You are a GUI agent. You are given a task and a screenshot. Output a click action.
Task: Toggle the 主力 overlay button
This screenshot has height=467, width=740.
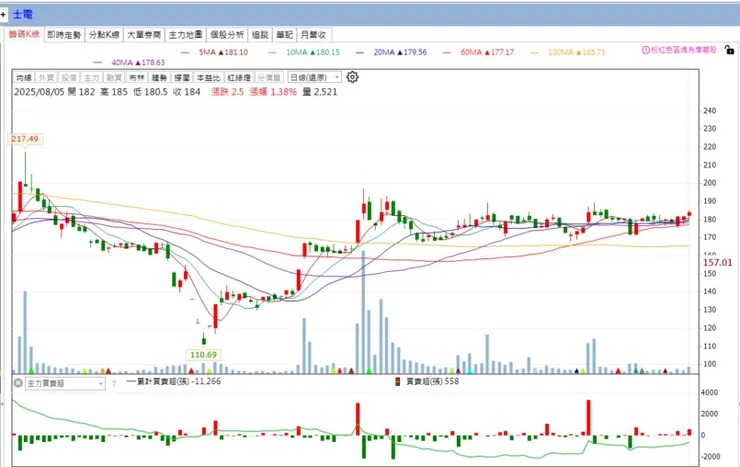[x=92, y=77]
